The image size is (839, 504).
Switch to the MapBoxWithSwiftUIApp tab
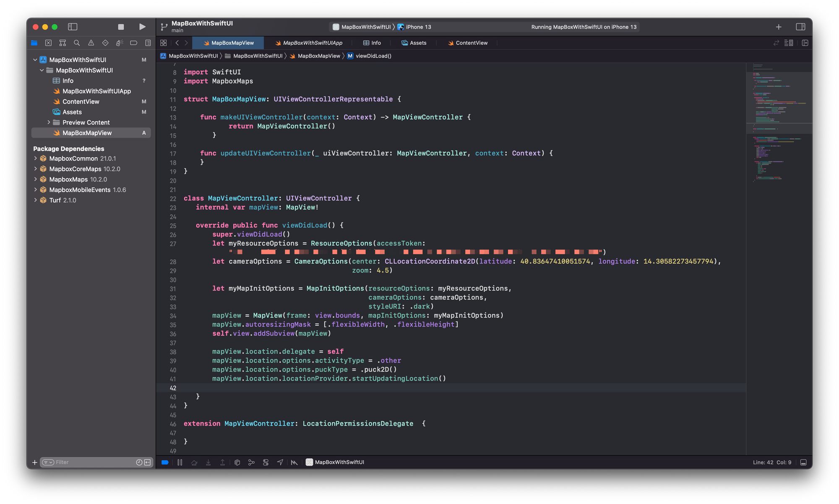point(308,43)
